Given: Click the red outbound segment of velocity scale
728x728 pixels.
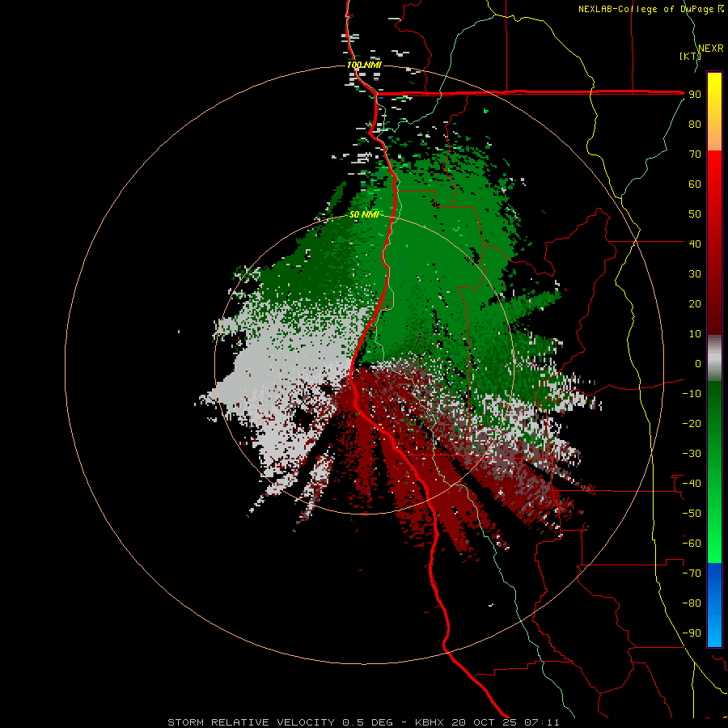Looking at the screenshot, I should pos(714,243).
